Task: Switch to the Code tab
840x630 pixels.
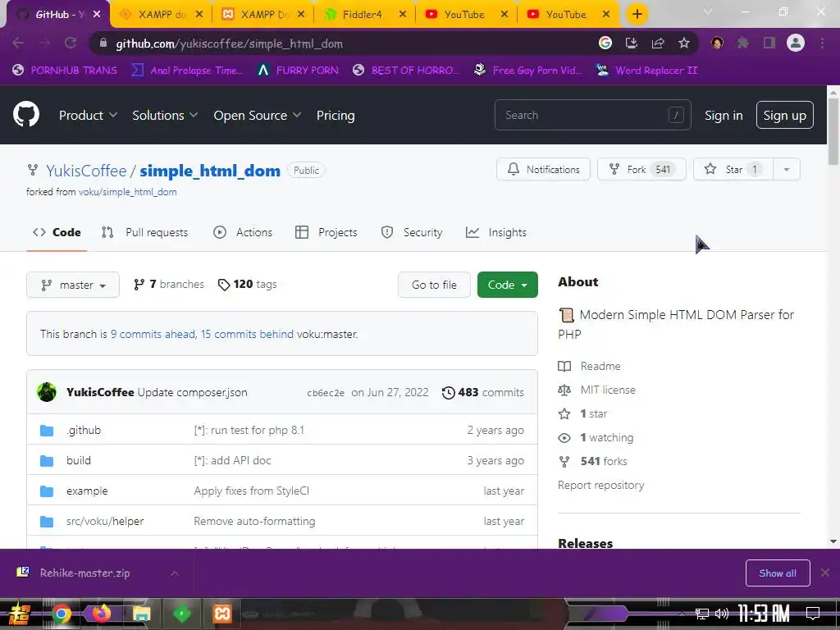Action: click(x=57, y=232)
